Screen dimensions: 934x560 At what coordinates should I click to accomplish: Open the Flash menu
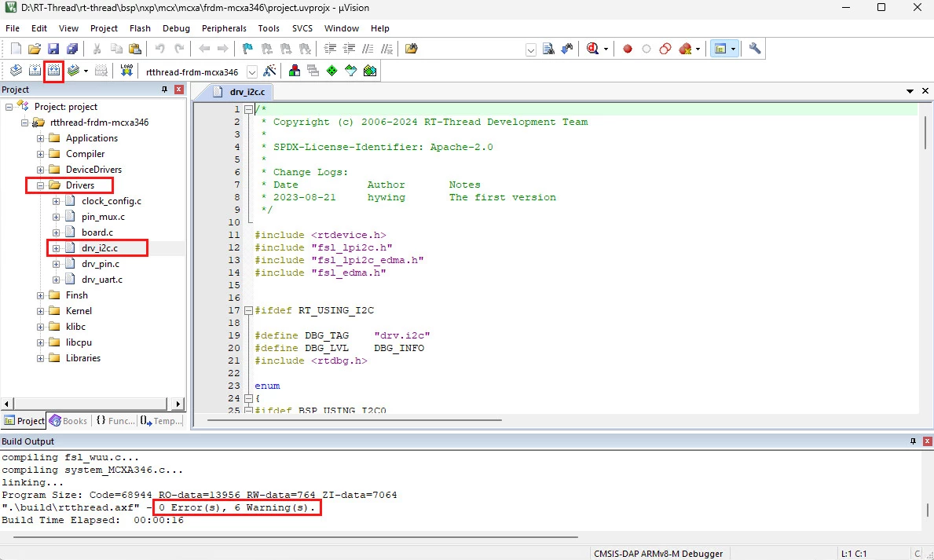(x=140, y=28)
